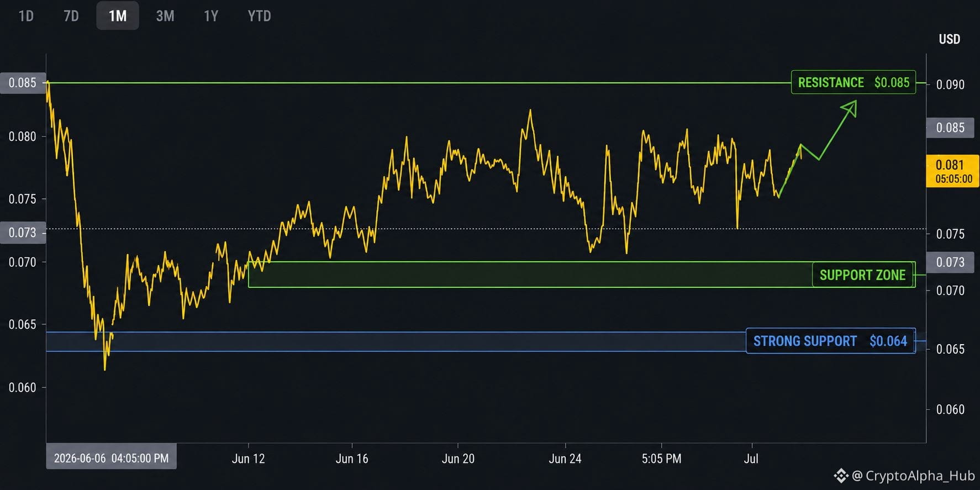Open the 1Y timeframe view

coord(211,16)
